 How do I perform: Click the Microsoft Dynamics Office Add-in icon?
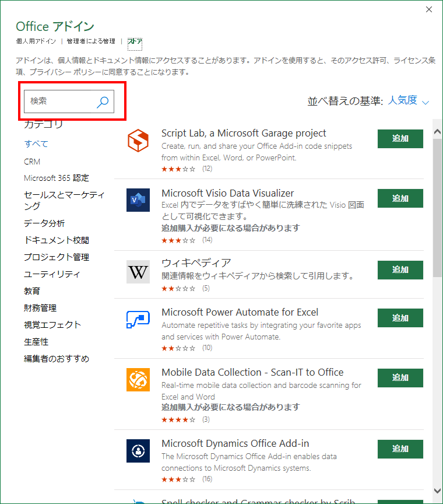[x=138, y=450]
